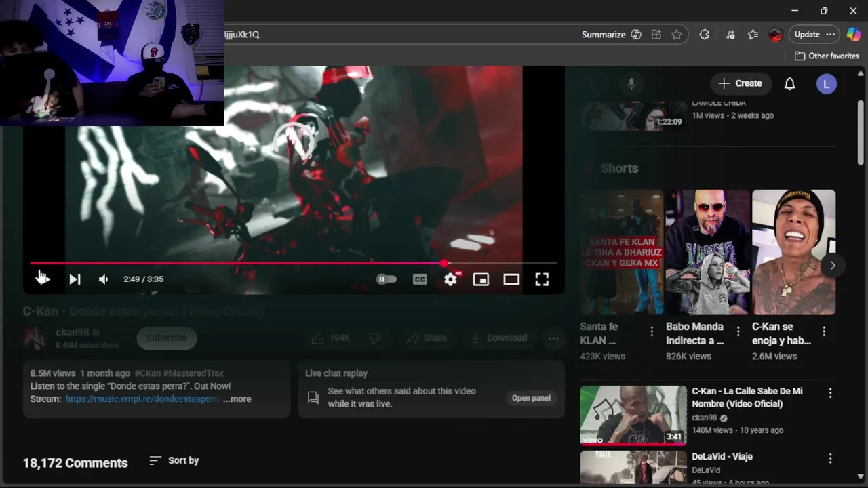Start voice search with microphone
This screenshot has width=868, height=488.
631,83
